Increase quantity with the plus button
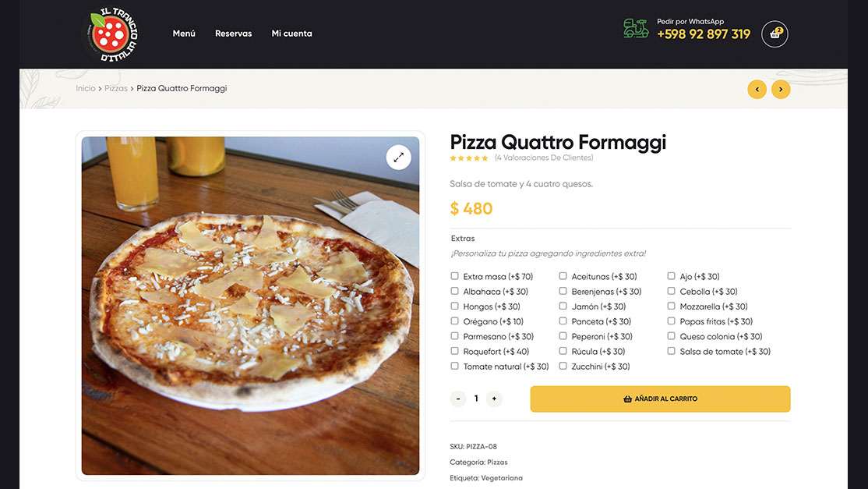The width and height of the screenshot is (868, 489). click(494, 399)
